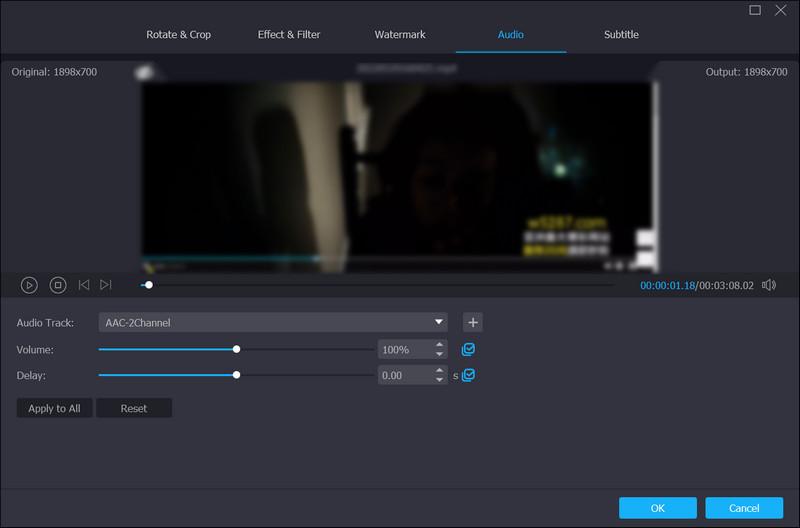
Task: Increase volume with the up arrow
Action: coord(439,345)
